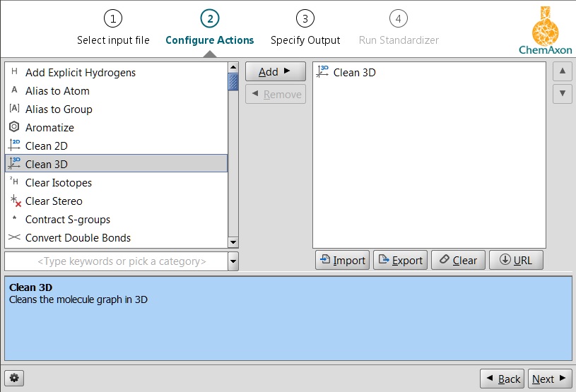
Task: Select the Alias to Atom icon
Action: tap(14, 90)
